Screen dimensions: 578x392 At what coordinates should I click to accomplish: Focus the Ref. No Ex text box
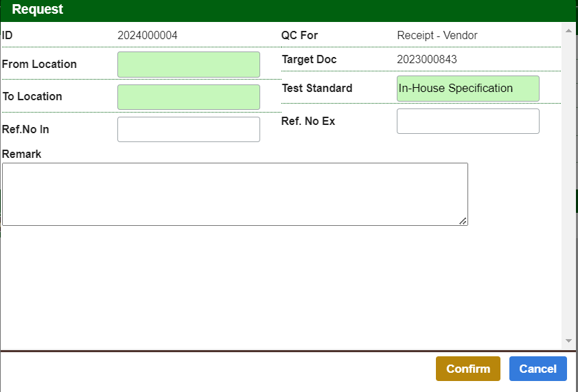[x=467, y=121]
